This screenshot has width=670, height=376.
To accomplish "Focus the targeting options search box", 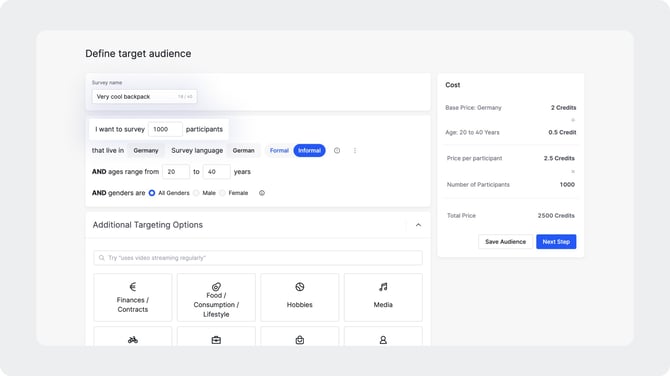I will [x=258, y=258].
